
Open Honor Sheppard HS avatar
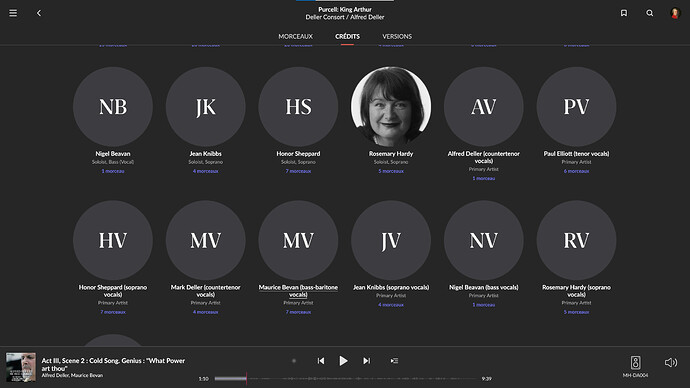[298, 106]
